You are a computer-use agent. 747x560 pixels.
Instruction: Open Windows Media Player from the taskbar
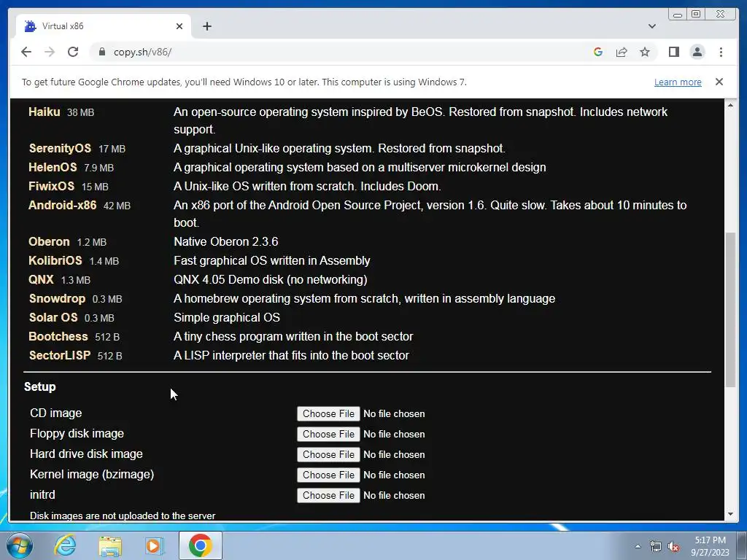coord(154,545)
